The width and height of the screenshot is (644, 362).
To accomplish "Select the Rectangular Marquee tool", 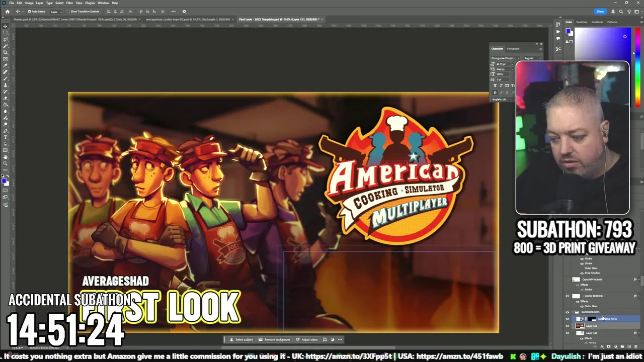I will [x=6, y=33].
